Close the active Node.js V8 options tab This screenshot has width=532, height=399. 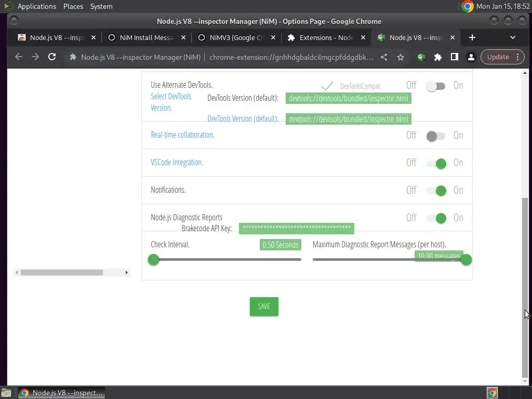pos(453,37)
